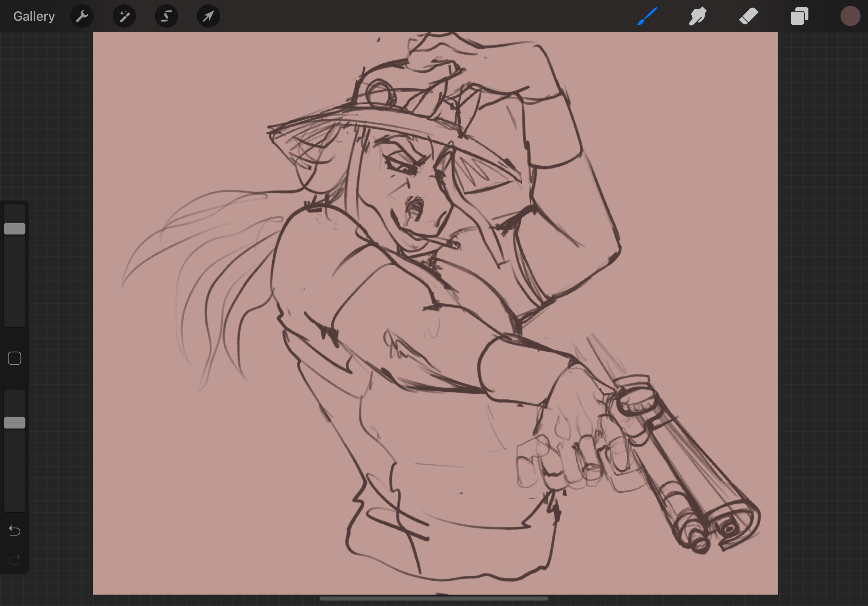The width and height of the screenshot is (868, 606).
Task: Tap the home indicator bar at bottom
Action: [434, 598]
